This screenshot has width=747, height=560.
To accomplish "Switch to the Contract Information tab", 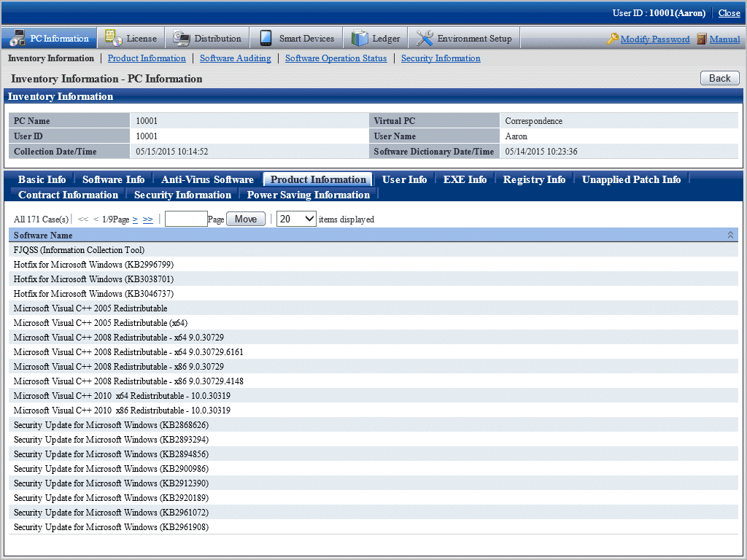I will tap(68, 195).
